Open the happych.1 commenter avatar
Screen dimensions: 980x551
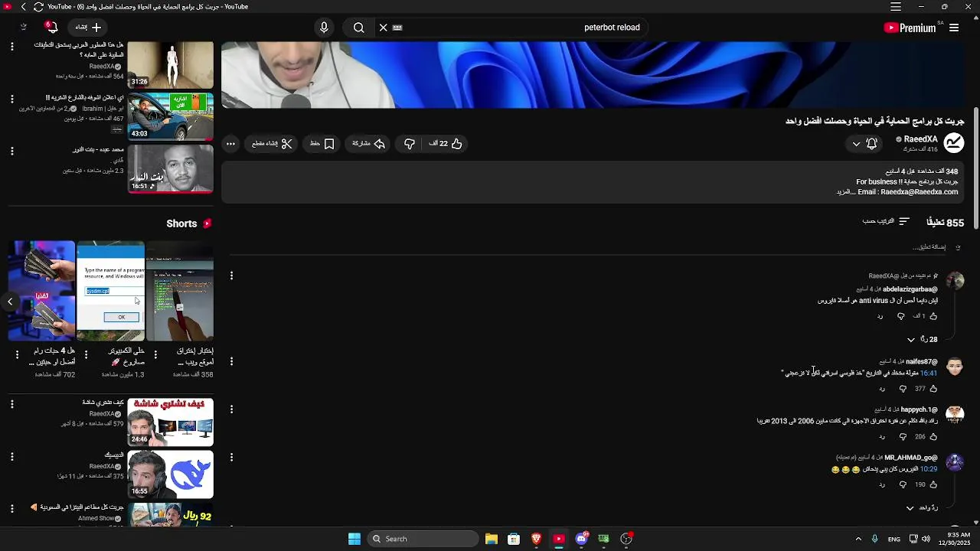click(955, 414)
